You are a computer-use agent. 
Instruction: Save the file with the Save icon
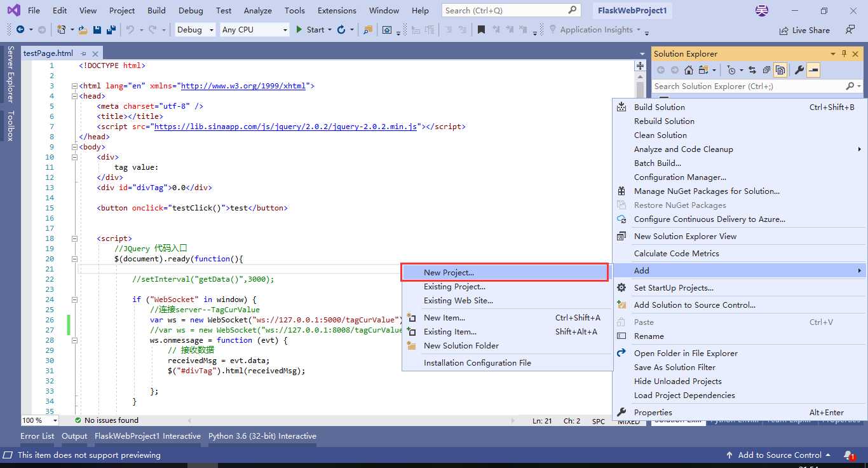(97, 30)
